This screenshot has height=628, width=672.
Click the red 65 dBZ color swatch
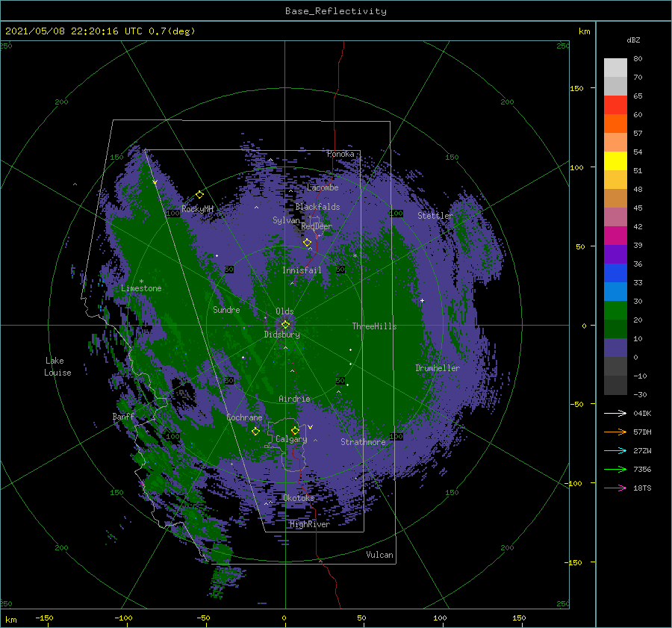(615, 105)
